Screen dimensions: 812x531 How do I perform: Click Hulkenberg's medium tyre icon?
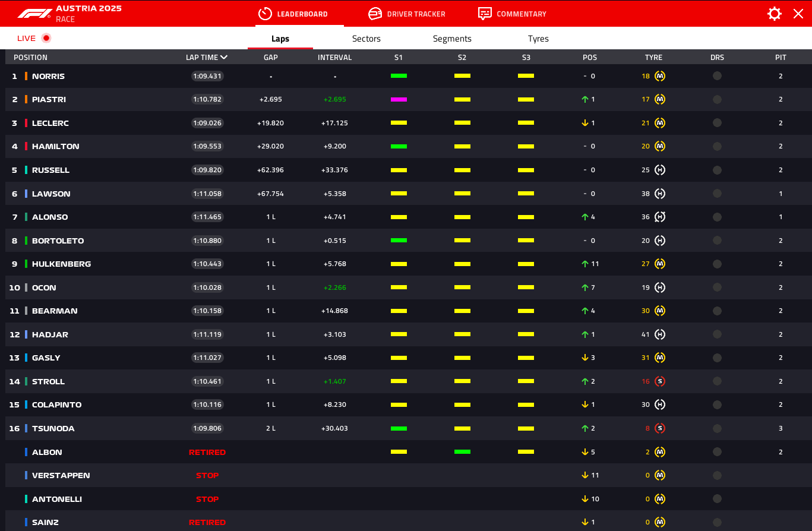659,264
